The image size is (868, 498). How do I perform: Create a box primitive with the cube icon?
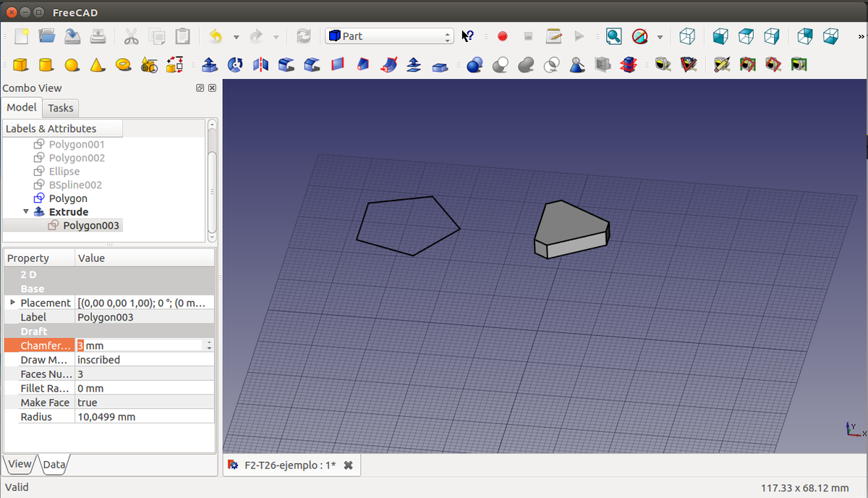pyautogui.click(x=21, y=65)
